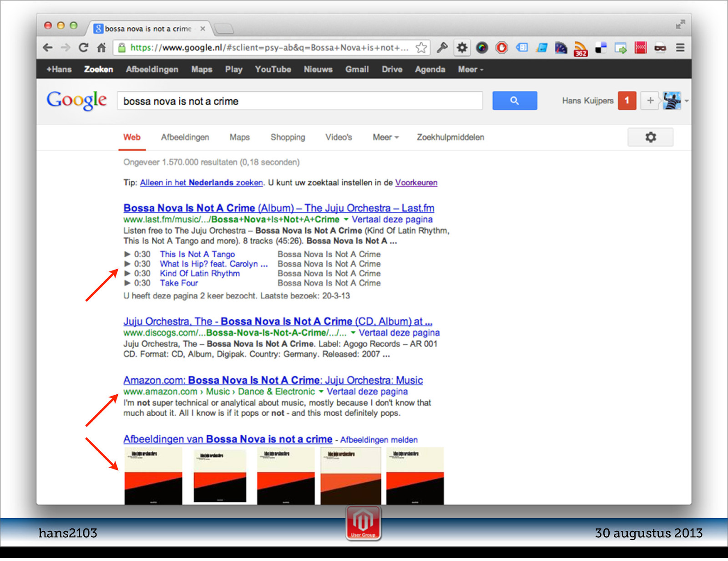
Task: Open the Amazon.com Bossa Nova result
Action: (x=273, y=380)
